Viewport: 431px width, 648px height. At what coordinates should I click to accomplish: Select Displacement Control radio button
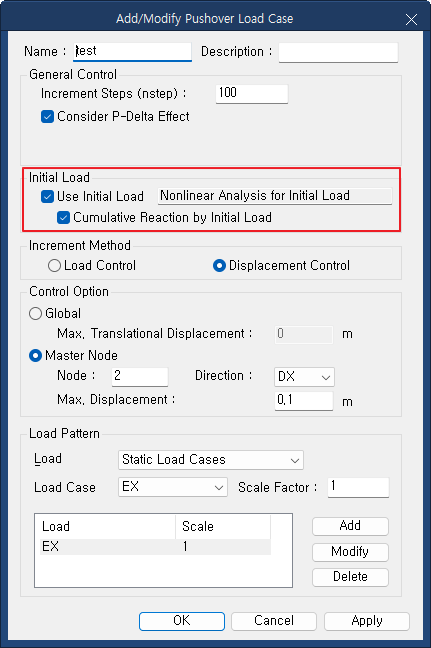(219, 265)
